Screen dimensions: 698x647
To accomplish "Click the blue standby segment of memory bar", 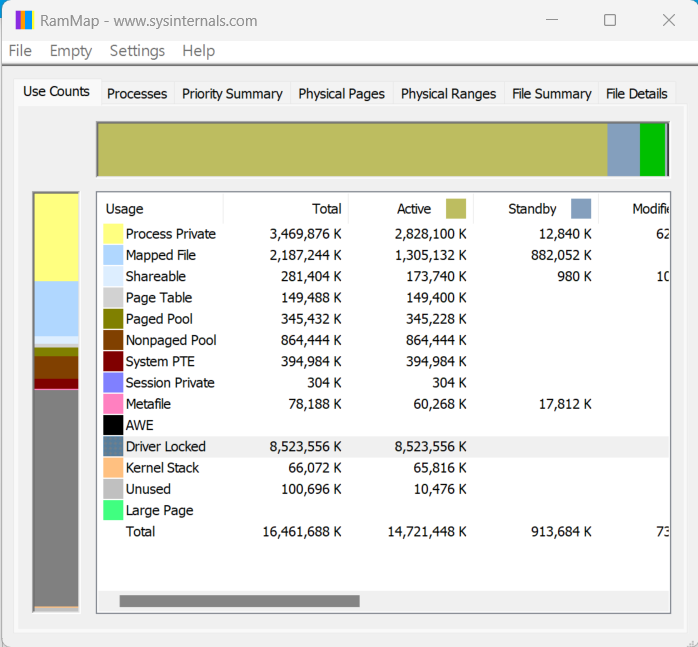I will (623, 150).
